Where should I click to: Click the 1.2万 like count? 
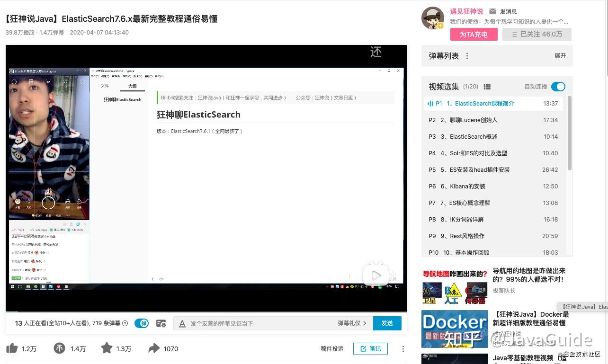tap(29, 349)
